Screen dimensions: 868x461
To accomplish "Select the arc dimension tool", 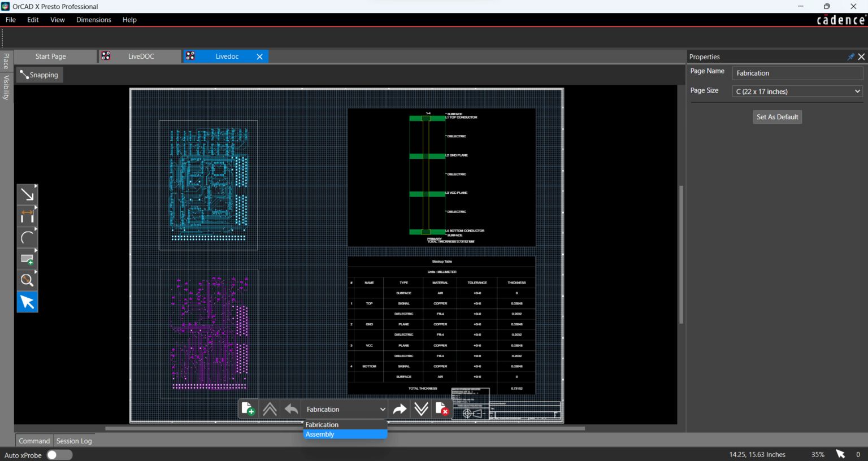I will coord(27,237).
